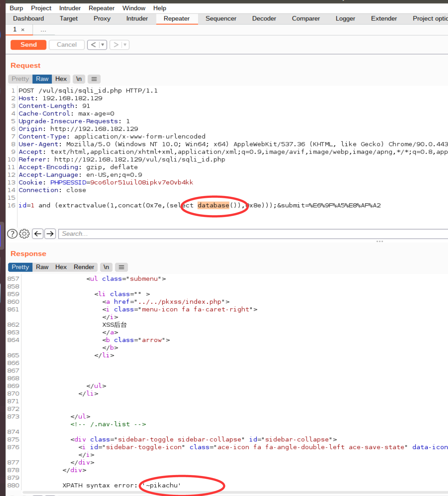The image size is (448, 496).
Task: Open the Window menu
Action: (x=134, y=8)
